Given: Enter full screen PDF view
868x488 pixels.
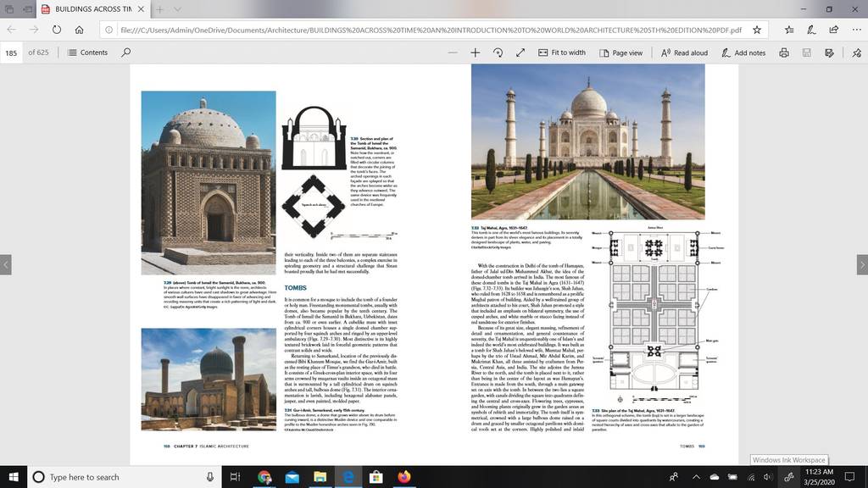Looking at the screenshot, I should pyautogui.click(x=520, y=53).
